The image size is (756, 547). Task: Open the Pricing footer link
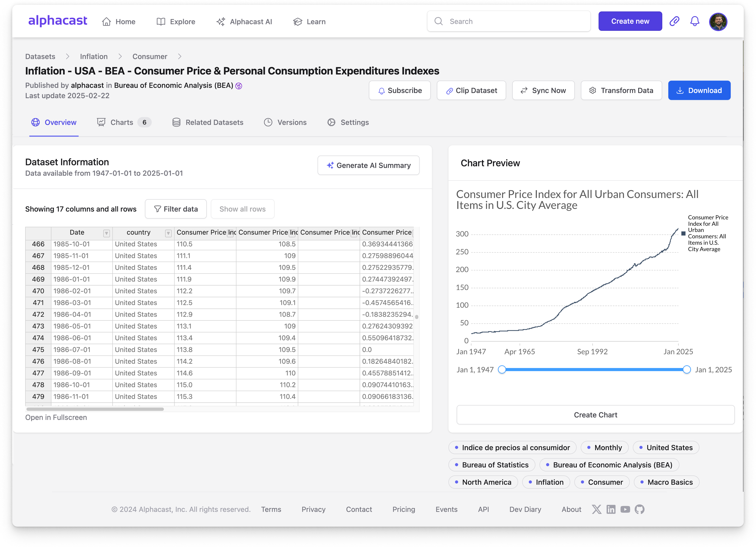point(404,509)
